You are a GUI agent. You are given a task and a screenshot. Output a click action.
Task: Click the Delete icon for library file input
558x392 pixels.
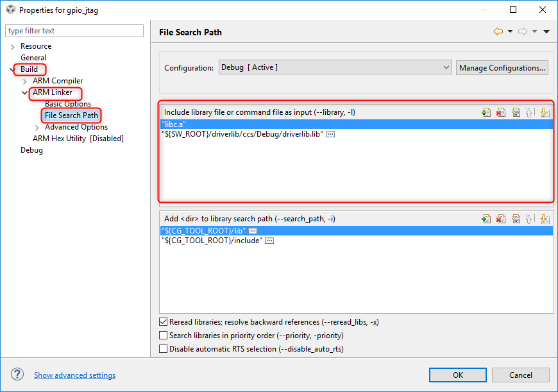pyautogui.click(x=501, y=112)
